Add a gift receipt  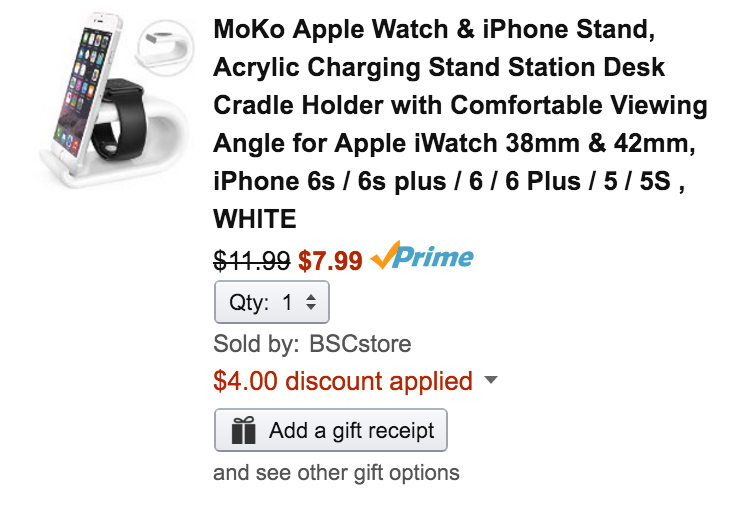point(330,431)
